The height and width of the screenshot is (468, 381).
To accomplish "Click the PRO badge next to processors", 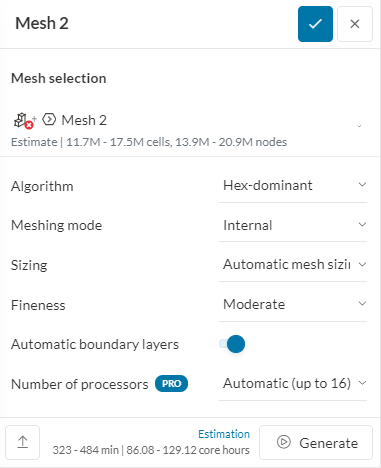I will click(x=171, y=384).
